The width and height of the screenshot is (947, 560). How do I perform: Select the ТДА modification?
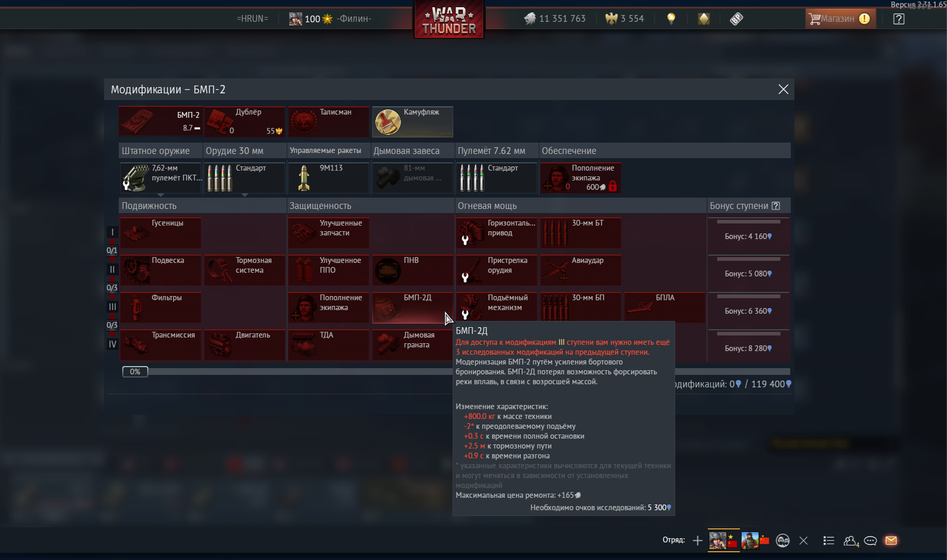(329, 345)
